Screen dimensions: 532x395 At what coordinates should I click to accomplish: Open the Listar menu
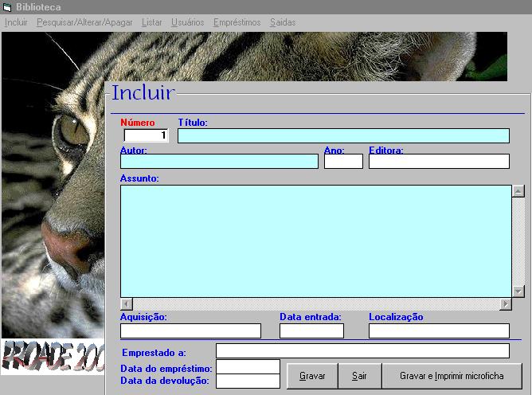point(151,22)
